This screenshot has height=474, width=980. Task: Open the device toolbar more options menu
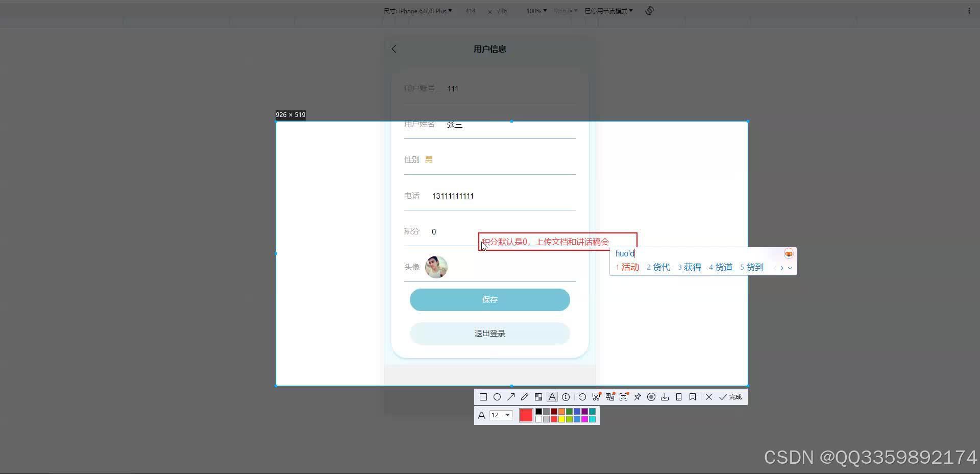click(x=969, y=11)
